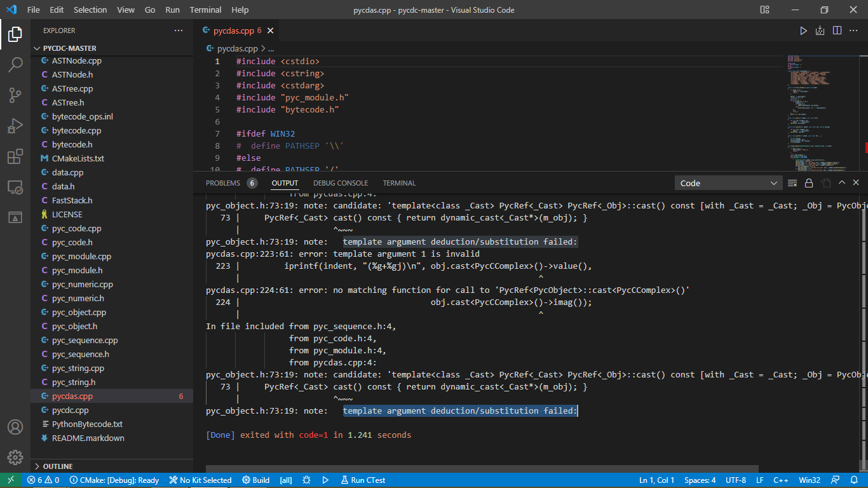
Task: Open the Extensions view
Action: [15, 156]
